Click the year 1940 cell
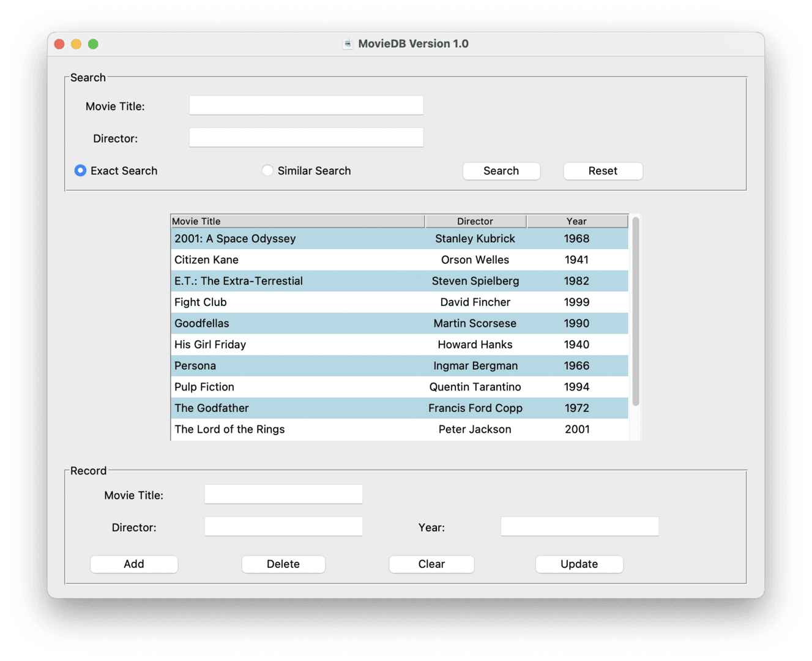 pos(577,345)
